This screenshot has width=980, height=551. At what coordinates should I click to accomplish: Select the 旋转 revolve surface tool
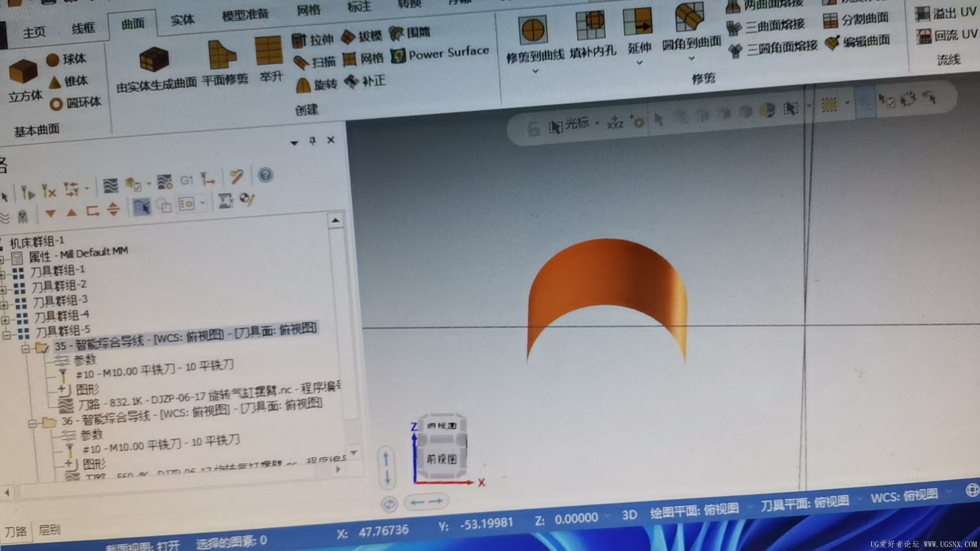click(316, 84)
